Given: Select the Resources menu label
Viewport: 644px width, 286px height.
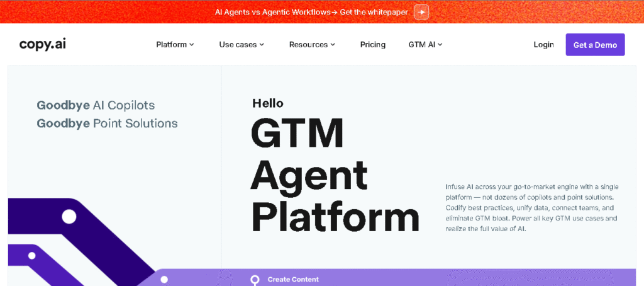Looking at the screenshot, I should [308, 45].
